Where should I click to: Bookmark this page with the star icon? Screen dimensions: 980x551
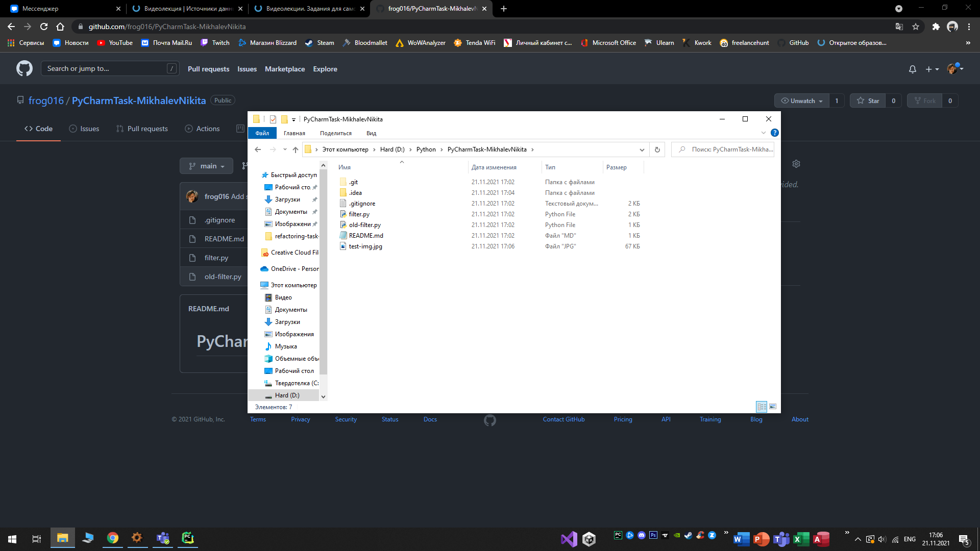[x=916, y=27]
